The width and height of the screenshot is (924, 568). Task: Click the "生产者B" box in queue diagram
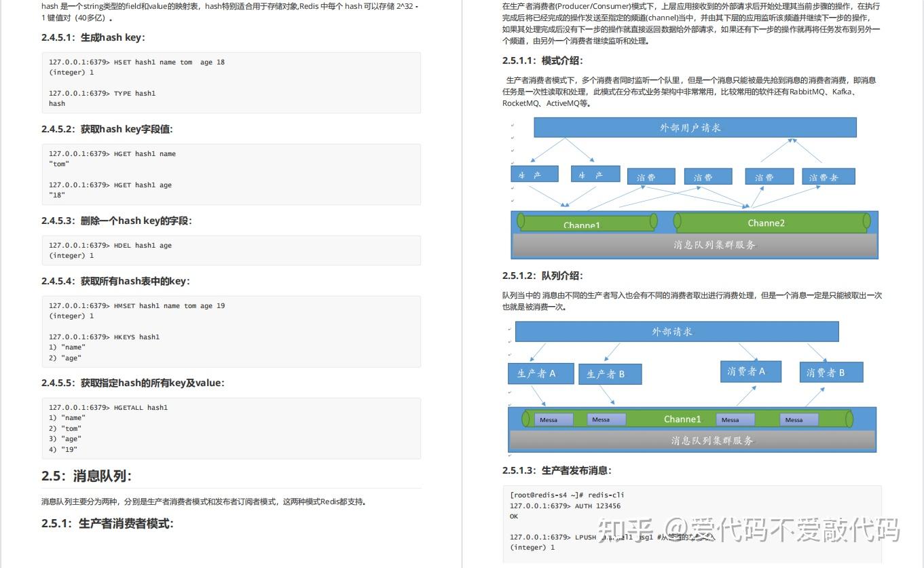(609, 373)
